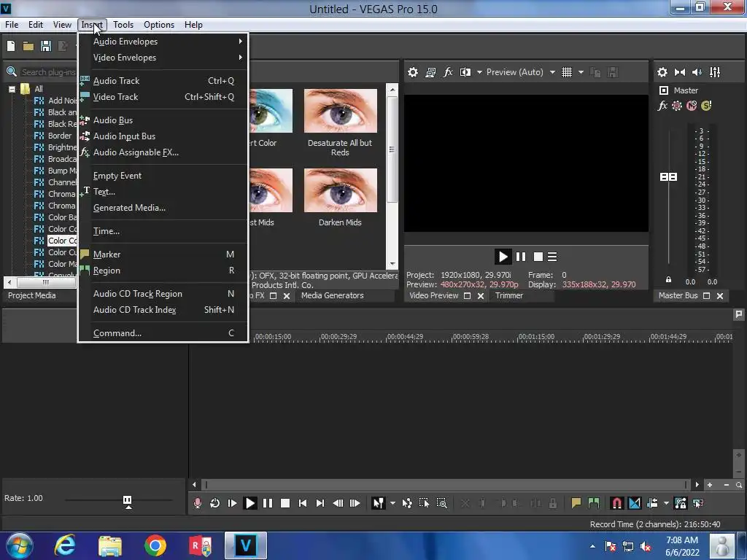Image resolution: width=747 pixels, height=560 pixels.
Task: Zoom in timeline with plus button
Action: point(710,485)
